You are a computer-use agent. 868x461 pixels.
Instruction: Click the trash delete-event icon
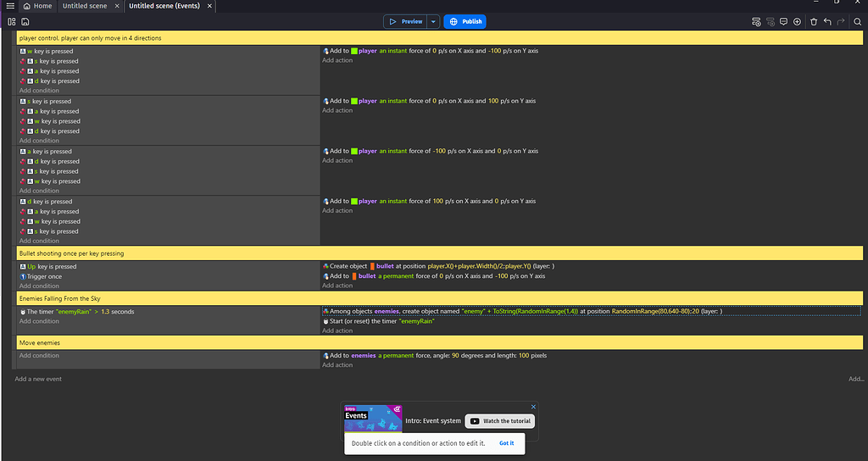(814, 21)
